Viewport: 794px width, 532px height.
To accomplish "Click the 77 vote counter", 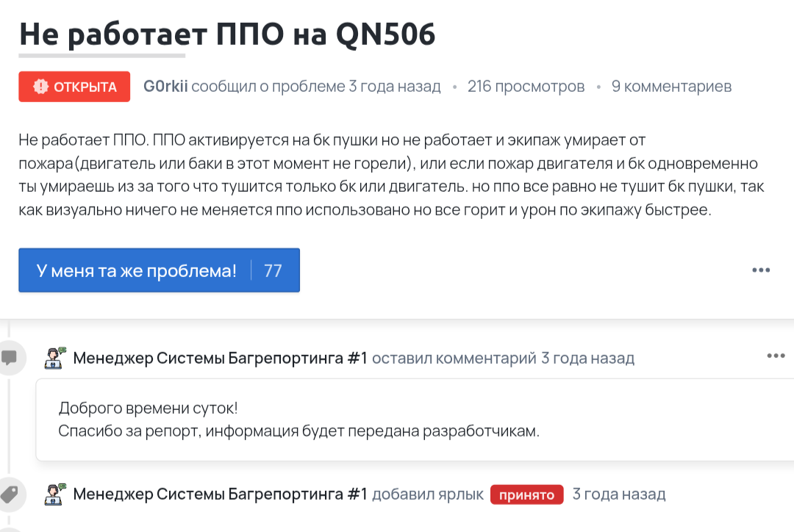I will [x=273, y=270].
